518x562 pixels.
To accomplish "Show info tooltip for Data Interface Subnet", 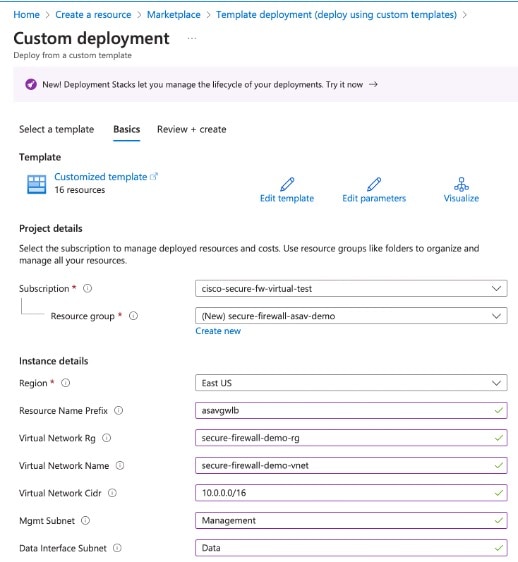I will tap(117, 548).
